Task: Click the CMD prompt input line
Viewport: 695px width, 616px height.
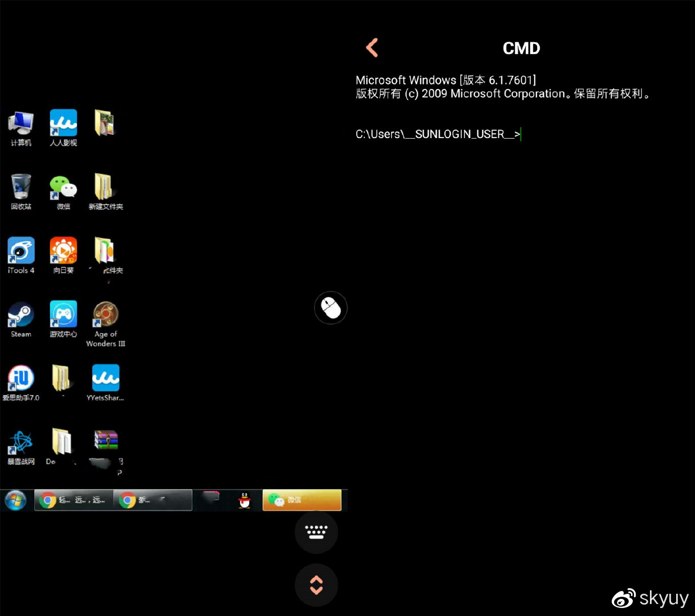Action: 438,134
